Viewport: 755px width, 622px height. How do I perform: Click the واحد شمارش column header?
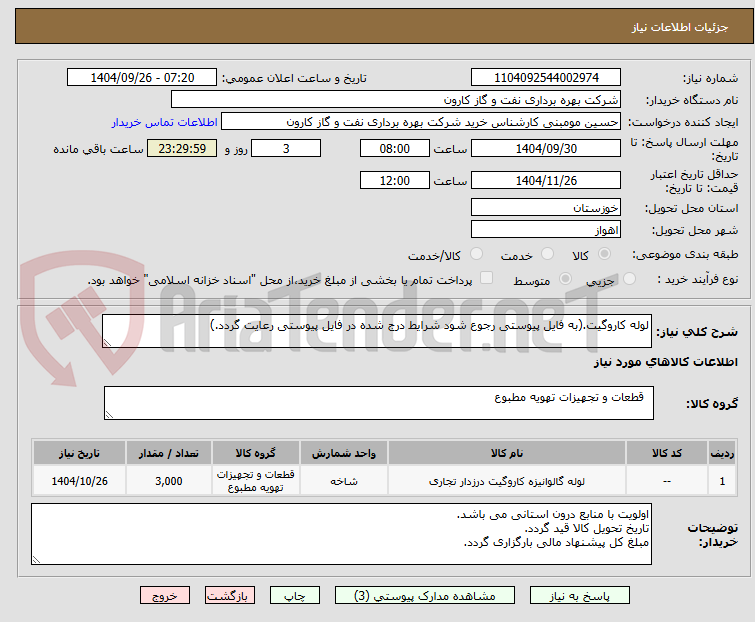point(343,453)
